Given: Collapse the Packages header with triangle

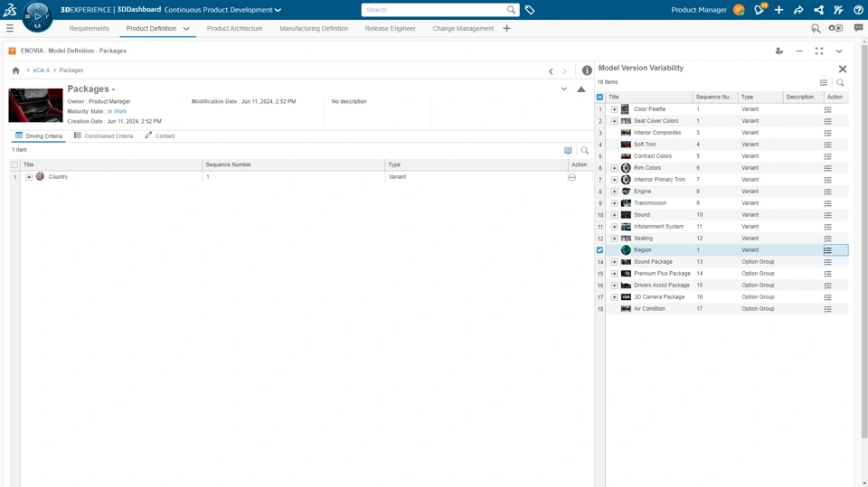Looking at the screenshot, I should click(x=580, y=89).
